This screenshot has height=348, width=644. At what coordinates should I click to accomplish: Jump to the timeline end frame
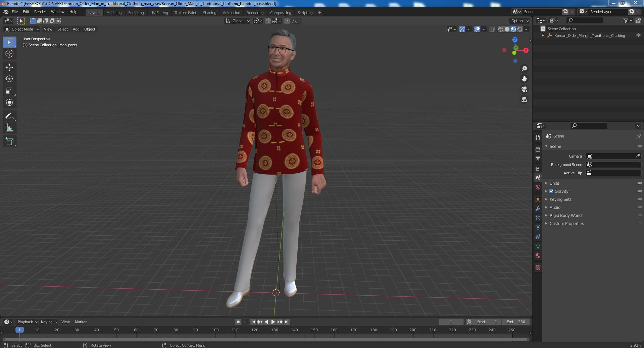pos(287,322)
